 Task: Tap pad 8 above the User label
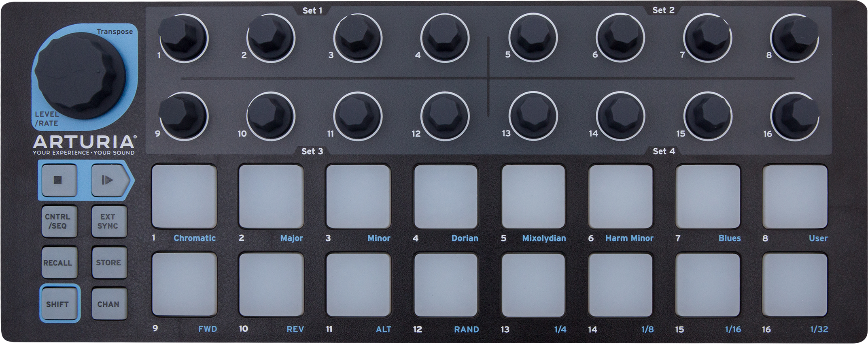795,197
